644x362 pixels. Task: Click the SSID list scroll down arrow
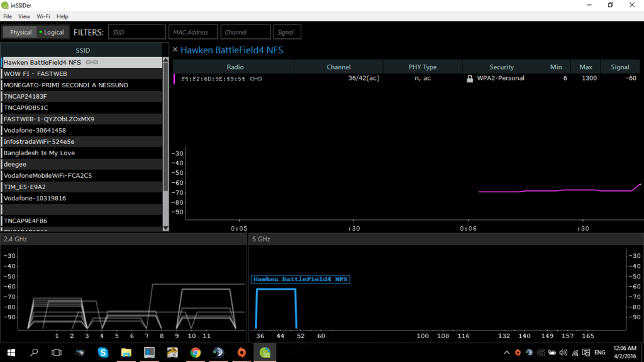166,228
